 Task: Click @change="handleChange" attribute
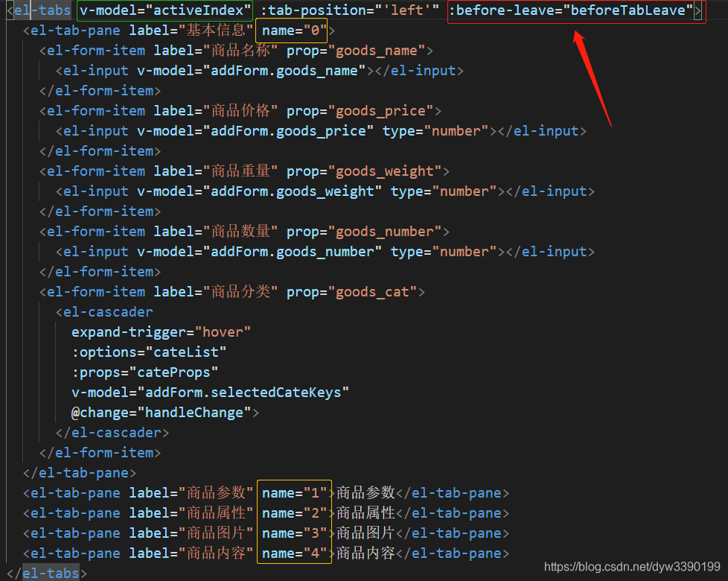click(x=161, y=413)
